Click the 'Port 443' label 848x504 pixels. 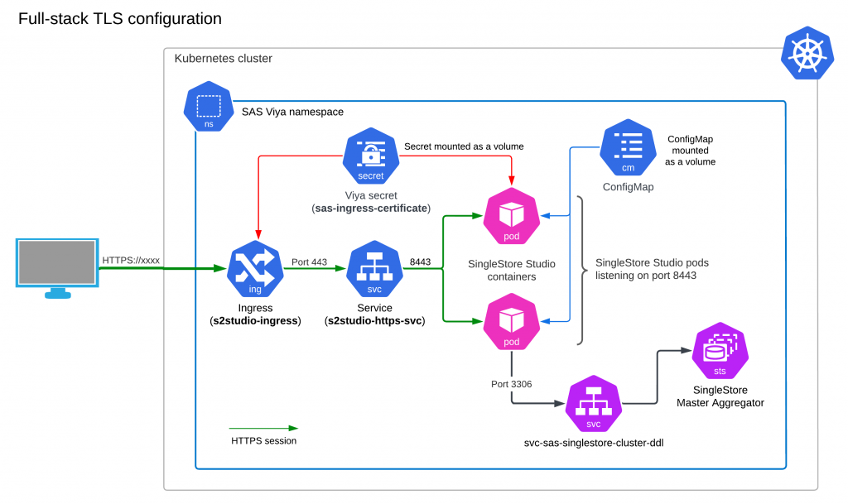(310, 262)
